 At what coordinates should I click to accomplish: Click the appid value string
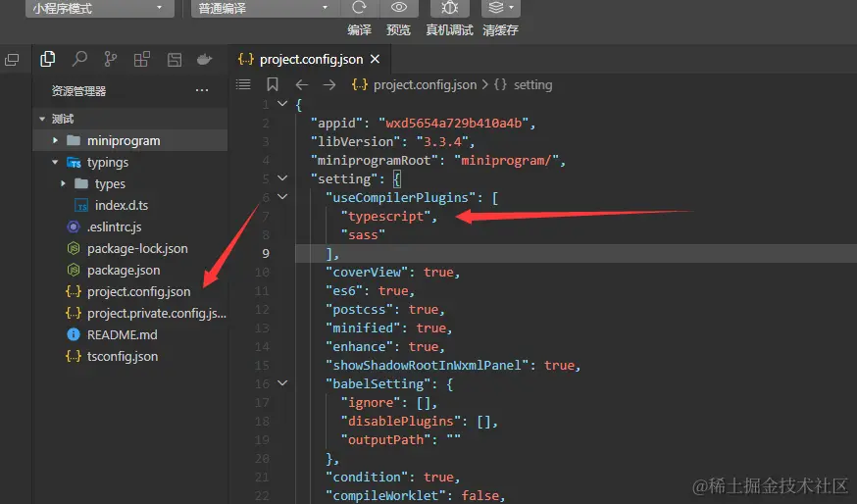pyautogui.click(x=454, y=124)
